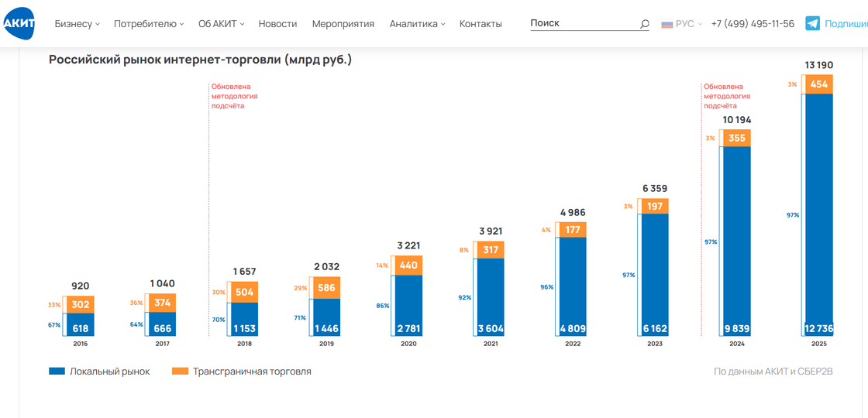Image resolution: width=868 pixels, height=418 pixels.
Task: Open the Контакты page
Action: pos(480,24)
